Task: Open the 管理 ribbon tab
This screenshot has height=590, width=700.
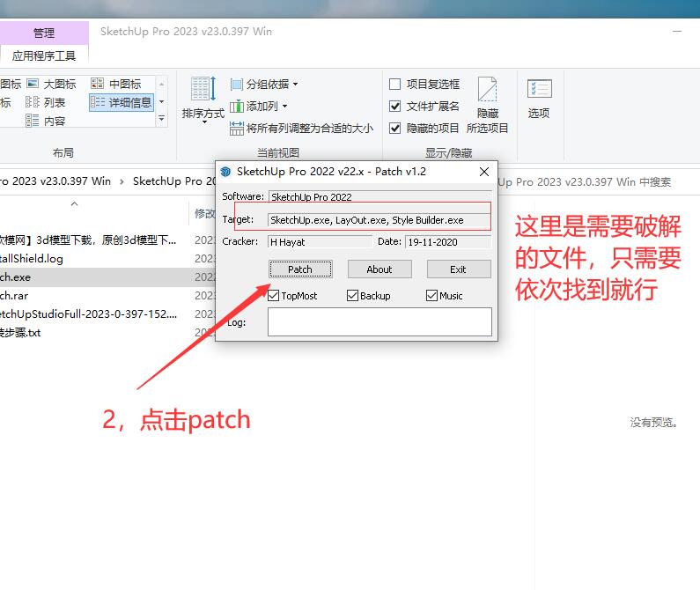Action: coord(44,33)
